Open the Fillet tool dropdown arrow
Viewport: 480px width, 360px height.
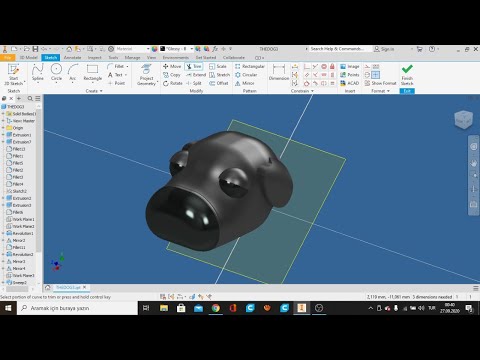tap(127, 66)
